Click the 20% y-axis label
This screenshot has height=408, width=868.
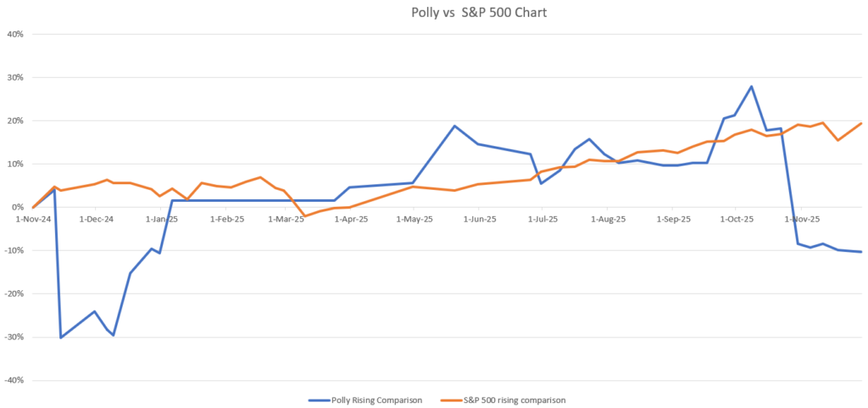pyautogui.click(x=14, y=120)
